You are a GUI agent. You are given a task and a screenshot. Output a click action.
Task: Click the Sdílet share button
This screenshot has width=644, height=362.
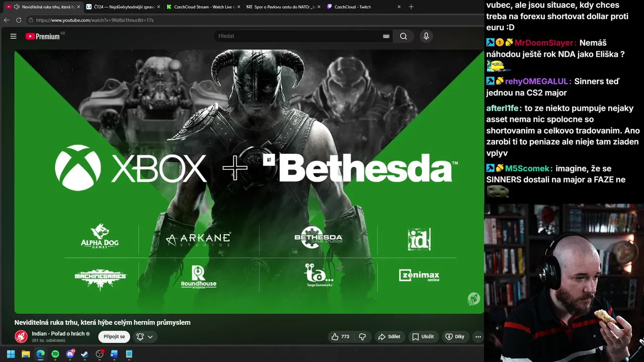(389, 337)
